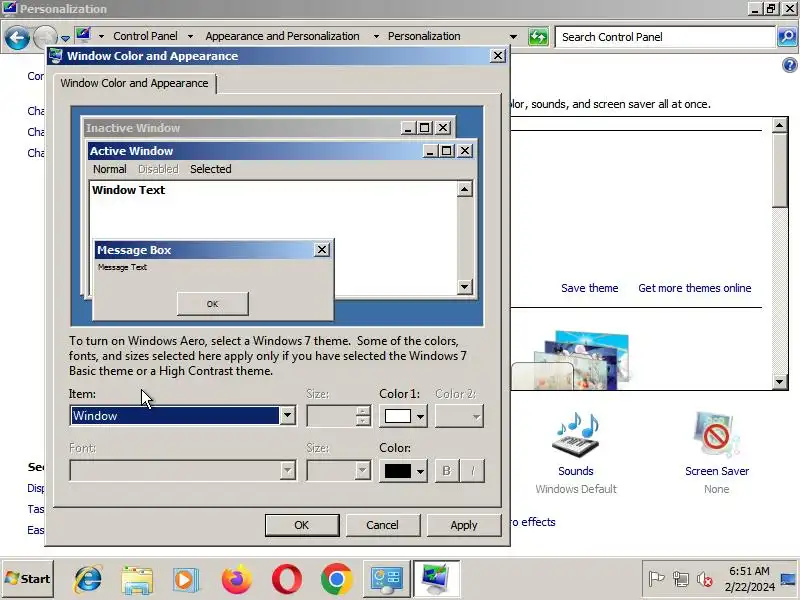Click the Personalization taskbar window icon

(x=436, y=579)
